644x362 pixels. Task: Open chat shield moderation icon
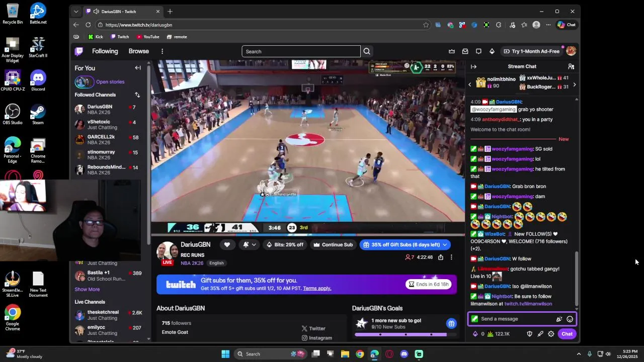pos(529,334)
